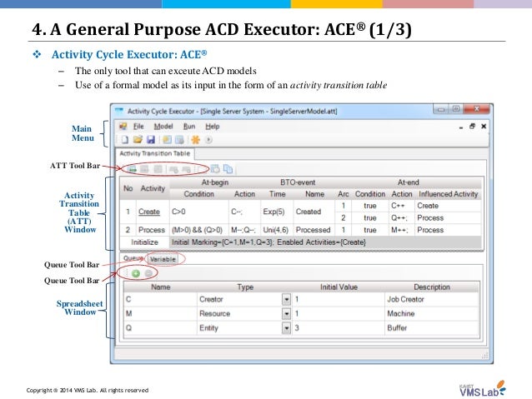Click the green plus add-queue icon
The width and height of the screenshot is (532, 399).
pos(136,273)
